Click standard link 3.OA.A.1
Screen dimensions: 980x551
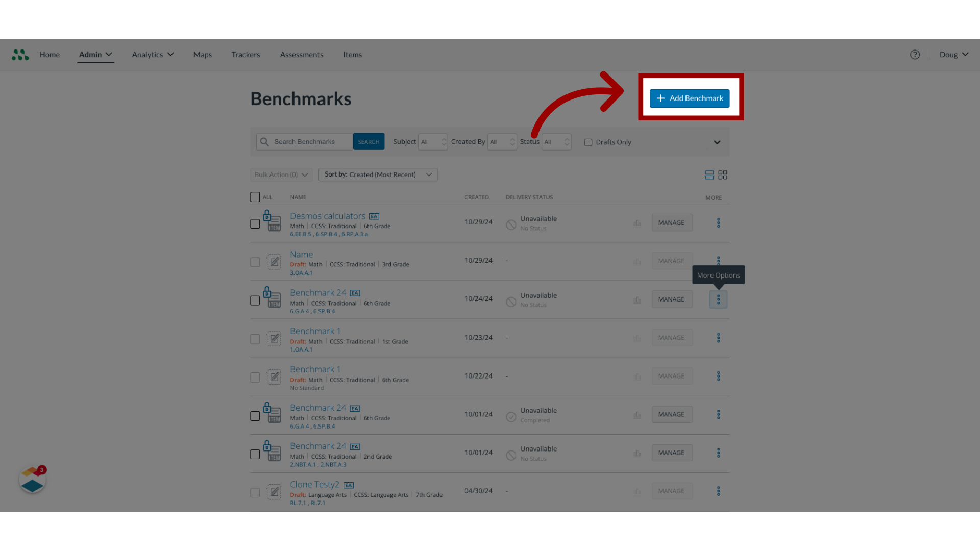pos(301,273)
